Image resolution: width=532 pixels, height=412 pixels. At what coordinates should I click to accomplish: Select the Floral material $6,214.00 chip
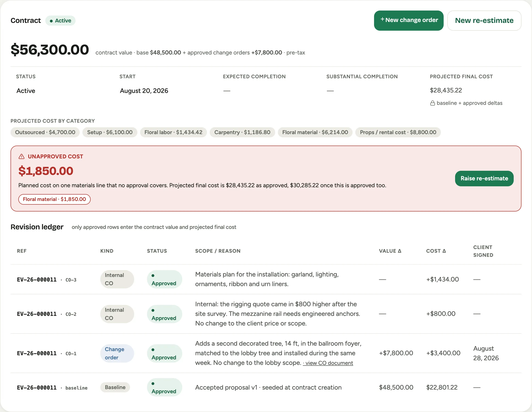point(315,132)
